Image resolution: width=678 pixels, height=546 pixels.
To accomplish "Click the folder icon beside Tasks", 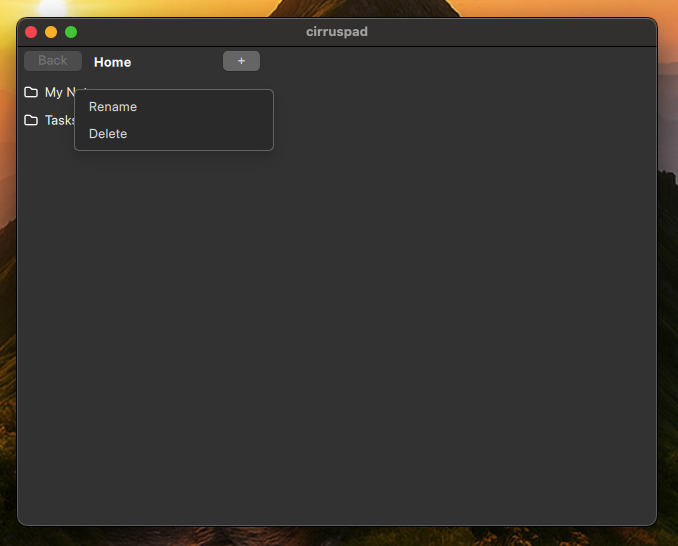I will coord(31,120).
